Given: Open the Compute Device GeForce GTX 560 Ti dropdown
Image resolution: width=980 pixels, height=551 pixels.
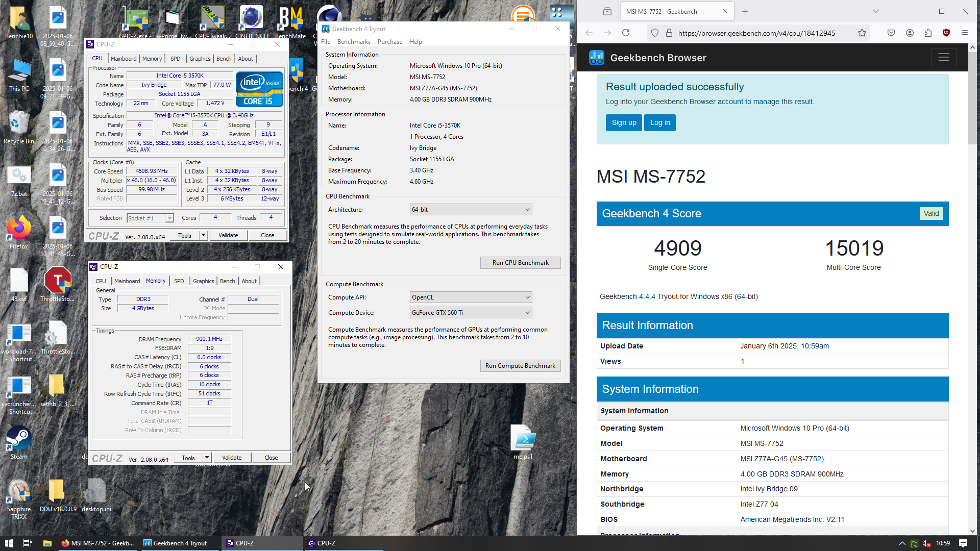Looking at the screenshot, I should pyautogui.click(x=471, y=313).
